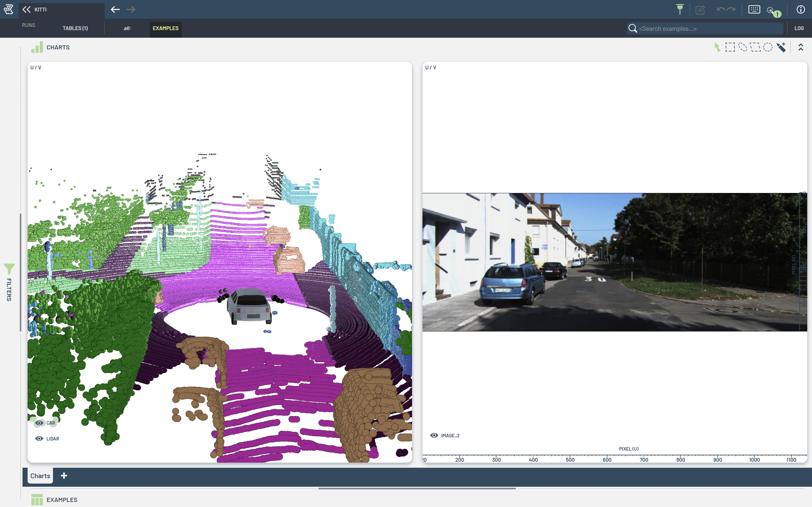Click the info icon in top bar

pos(801,10)
